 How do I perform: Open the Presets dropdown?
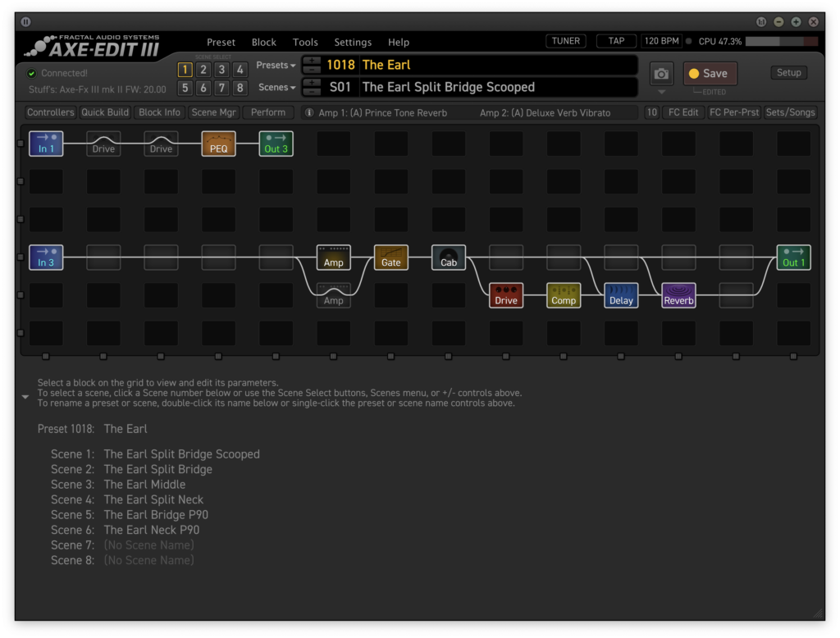pos(276,66)
